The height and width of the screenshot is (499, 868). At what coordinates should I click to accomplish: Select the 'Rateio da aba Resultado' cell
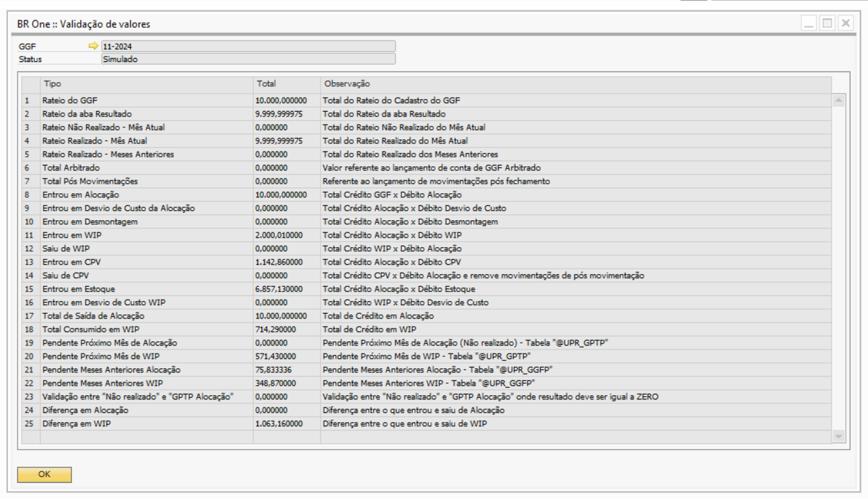pos(147,114)
